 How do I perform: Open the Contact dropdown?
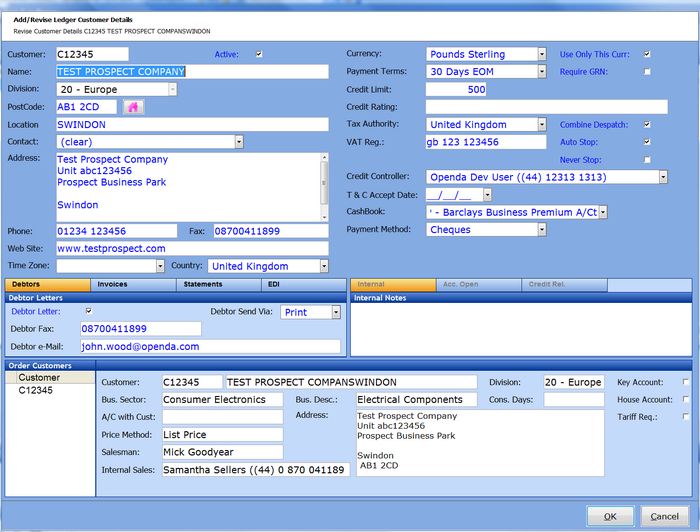239,142
